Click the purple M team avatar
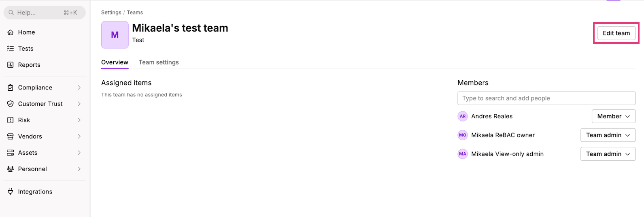Viewport: 644px width, 217px height. (115, 35)
